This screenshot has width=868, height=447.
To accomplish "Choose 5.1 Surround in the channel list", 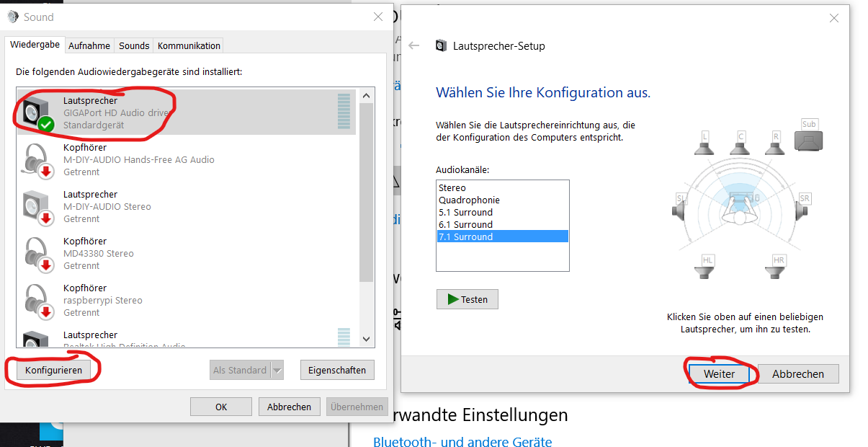I will pos(465,212).
